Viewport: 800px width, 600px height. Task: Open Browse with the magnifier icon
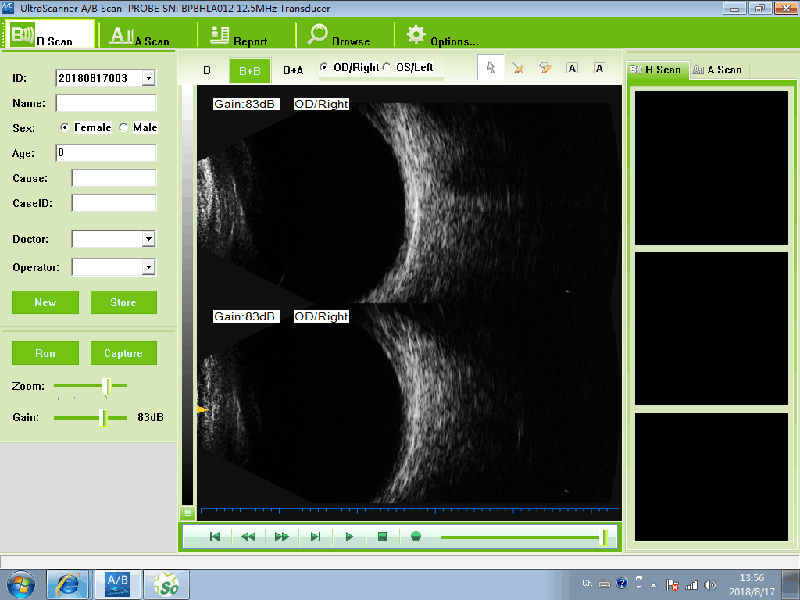(318, 34)
